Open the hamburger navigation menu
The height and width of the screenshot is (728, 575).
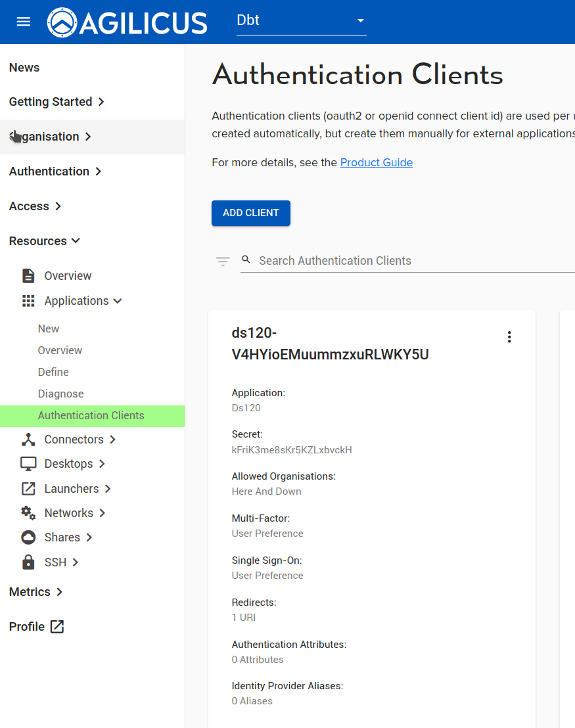(x=24, y=22)
